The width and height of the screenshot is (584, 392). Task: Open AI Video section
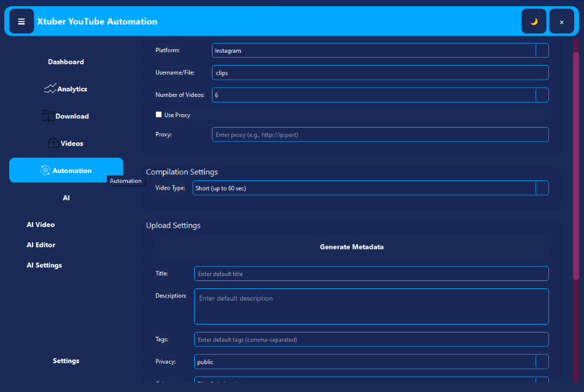(41, 225)
